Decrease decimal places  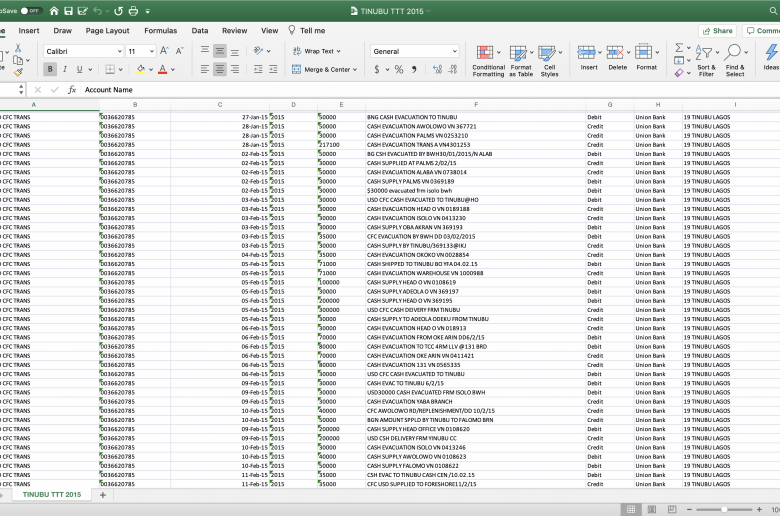click(x=453, y=70)
